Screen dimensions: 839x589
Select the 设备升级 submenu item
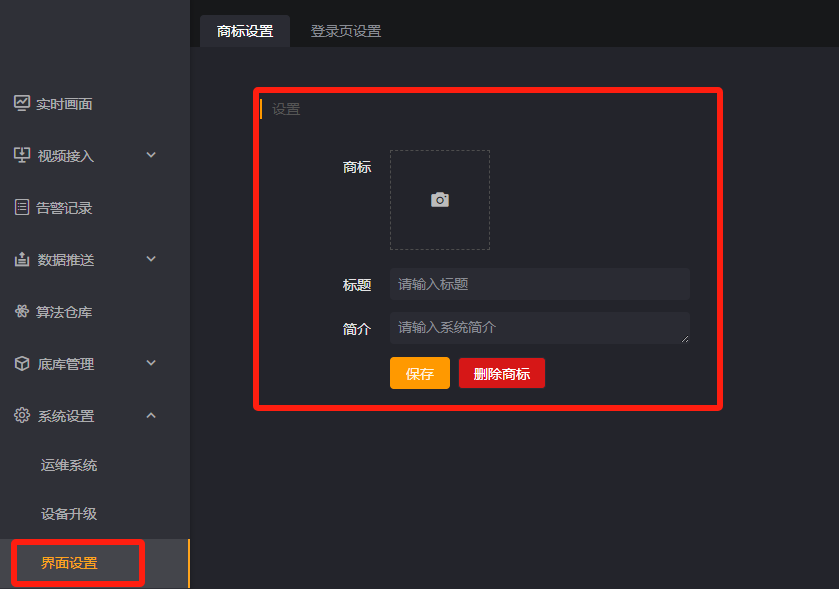point(69,514)
